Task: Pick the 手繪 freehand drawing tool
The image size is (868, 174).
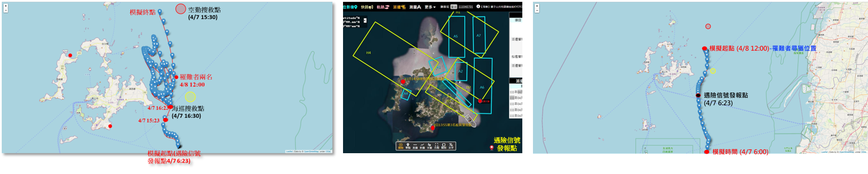Action: (x=430, y=146)
